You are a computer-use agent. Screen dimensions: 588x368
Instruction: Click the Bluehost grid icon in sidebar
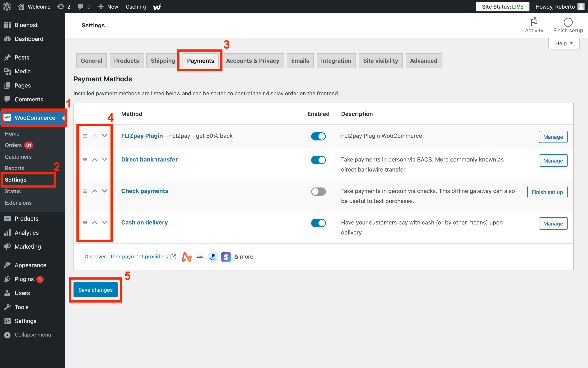7,25
